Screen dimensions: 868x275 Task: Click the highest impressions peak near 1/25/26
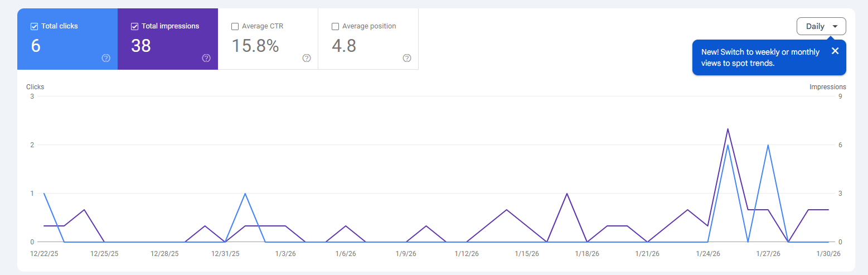pyautogui.click(x=728, y=129)
